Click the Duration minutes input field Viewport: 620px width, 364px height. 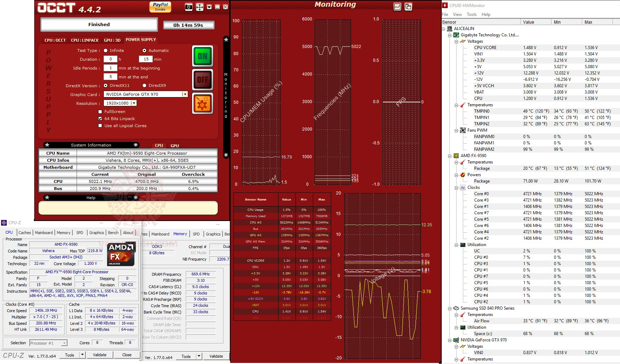pos(147,59)
